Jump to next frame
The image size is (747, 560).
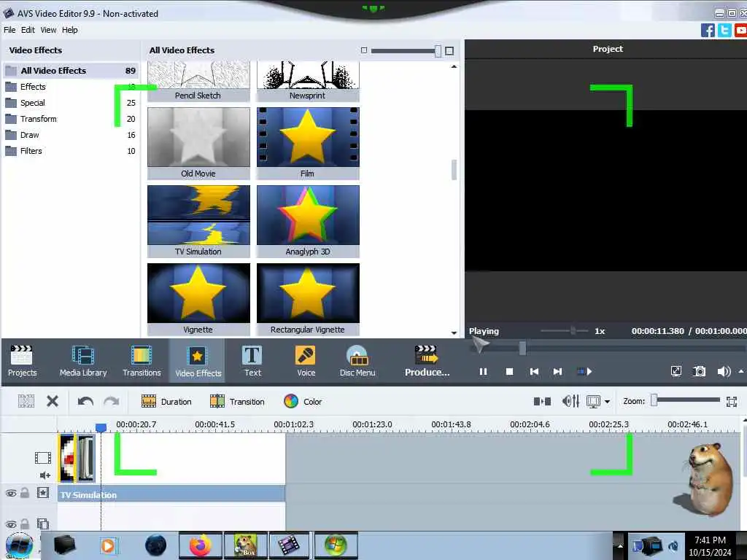click(x=557, y=371)
